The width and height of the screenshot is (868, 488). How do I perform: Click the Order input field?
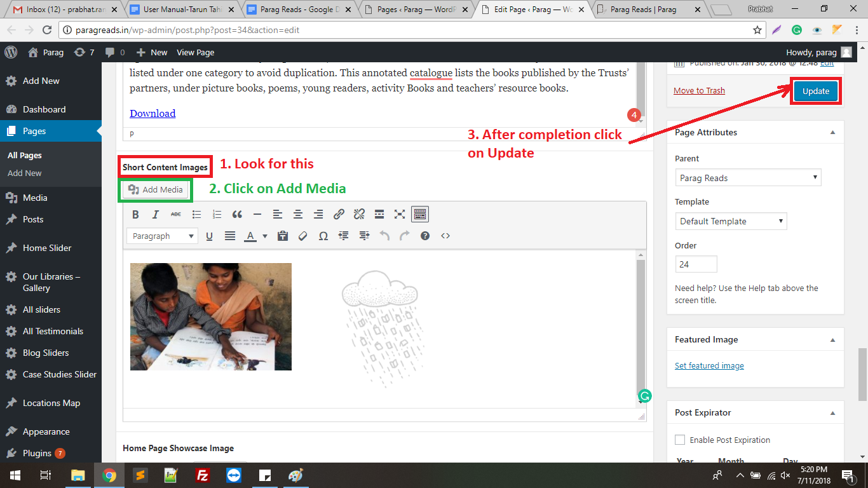[x=696, y=264]
